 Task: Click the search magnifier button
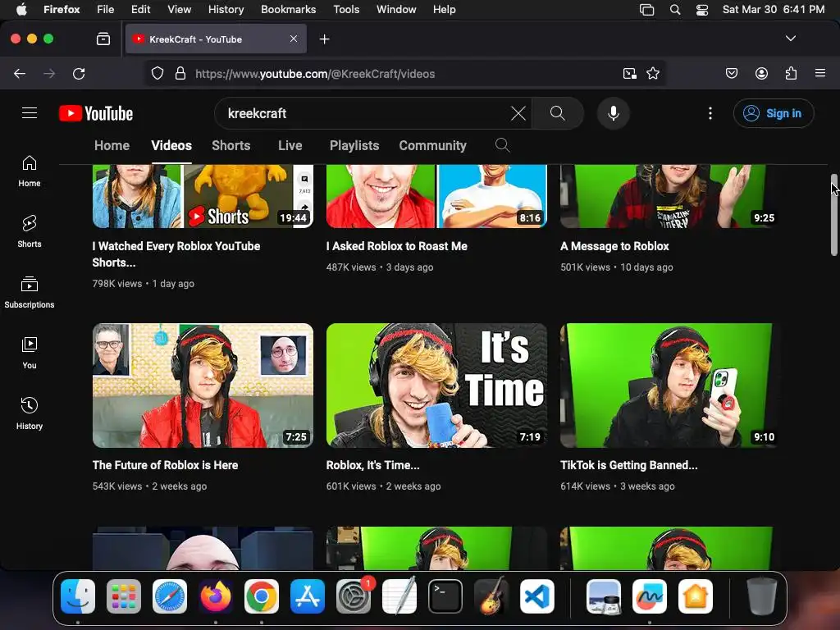(x=558, y=113)
